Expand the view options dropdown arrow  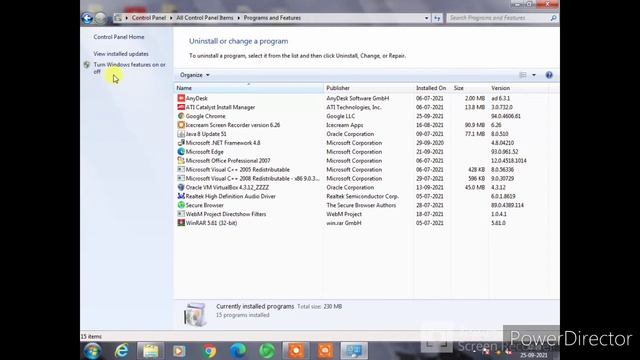(x=534, y=75)
